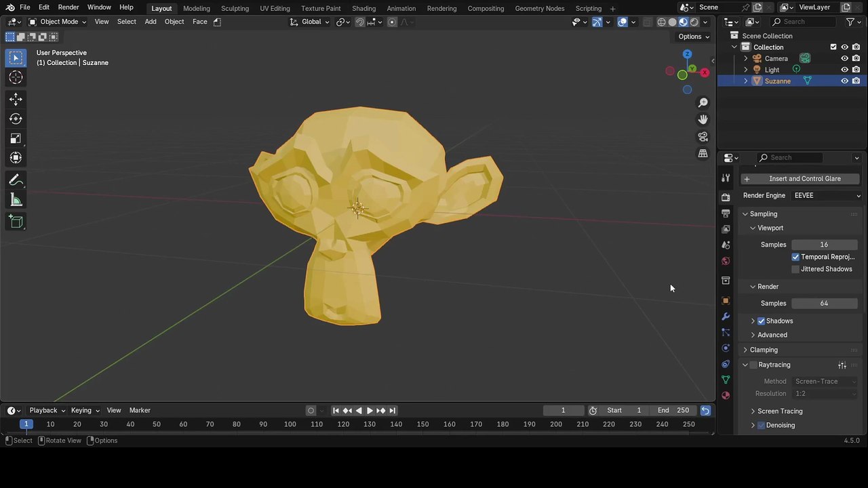Open the Modifiers wrench properties tab
This screenshot has width=868, height=488.
point(726,317)
